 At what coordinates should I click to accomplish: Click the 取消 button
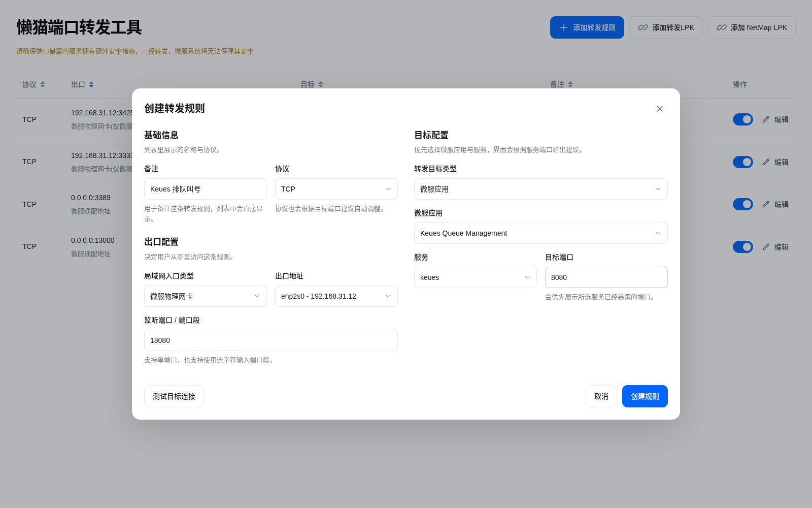point(601,396)
